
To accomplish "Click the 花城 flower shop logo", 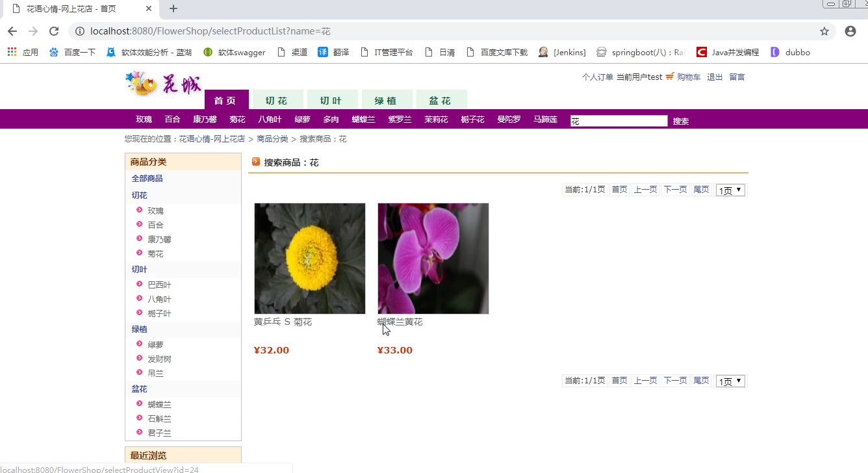I will [x=163, y=84].
